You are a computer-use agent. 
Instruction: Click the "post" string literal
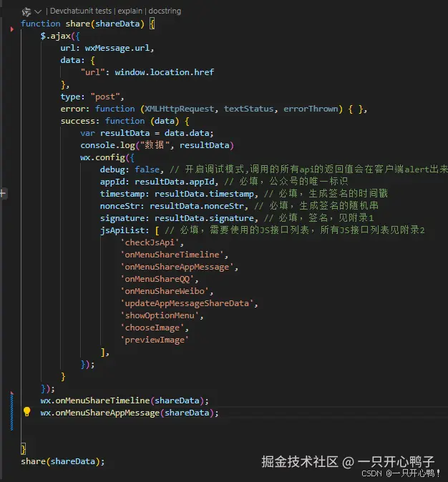pos(105,97)
